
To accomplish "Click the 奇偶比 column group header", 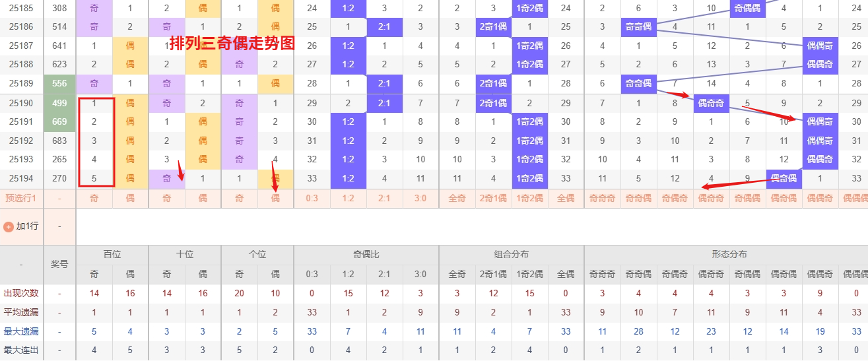I will (366, 255).
